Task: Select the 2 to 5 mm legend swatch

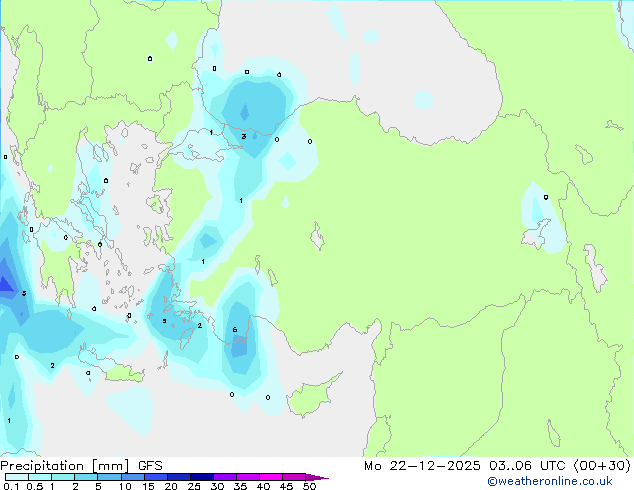Action: (86, 477)
